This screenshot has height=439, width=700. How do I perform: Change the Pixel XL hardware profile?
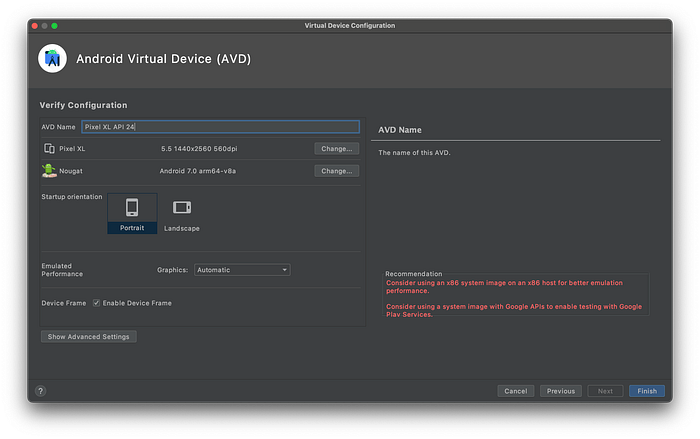pyautogui.click(x=337, y=149)
